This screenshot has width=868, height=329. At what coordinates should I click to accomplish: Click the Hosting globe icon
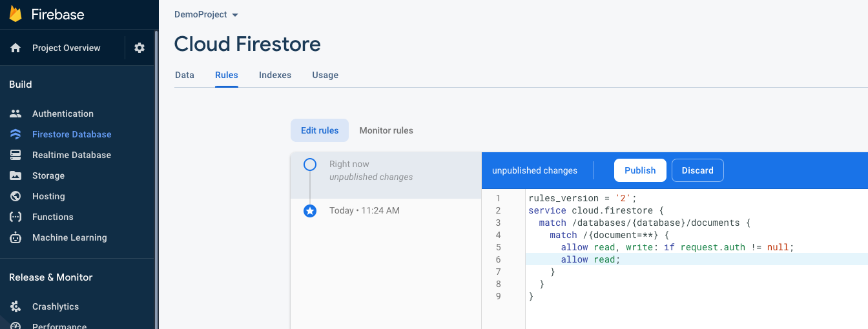15,196
